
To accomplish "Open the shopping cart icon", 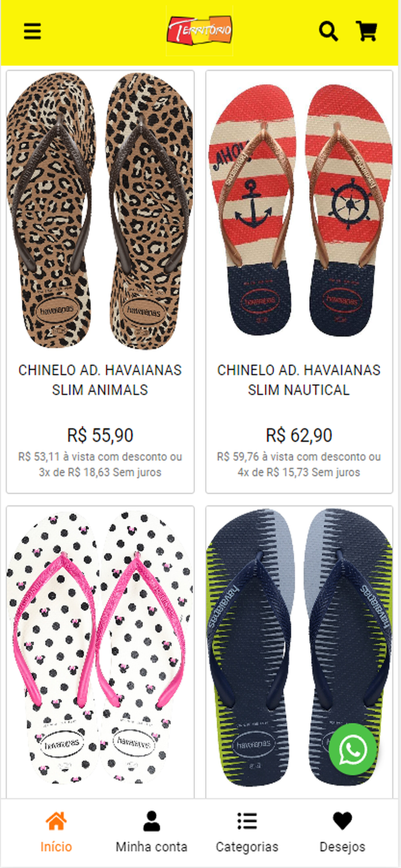I will tap(366, 31).
